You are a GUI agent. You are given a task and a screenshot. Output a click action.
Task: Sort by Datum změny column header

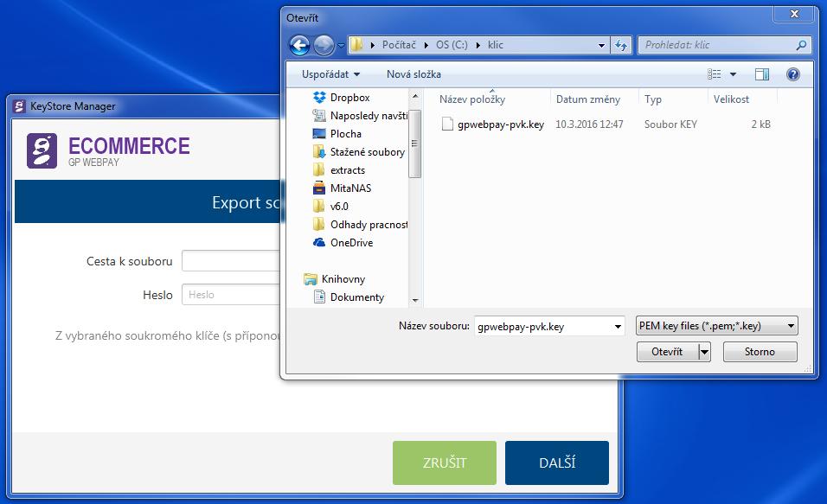pos(588,99)
